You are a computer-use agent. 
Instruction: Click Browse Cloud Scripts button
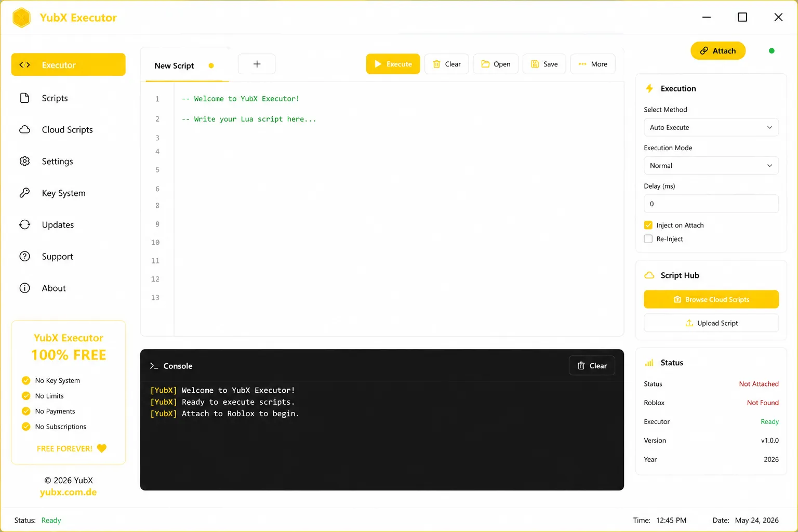tap(711, 299)
